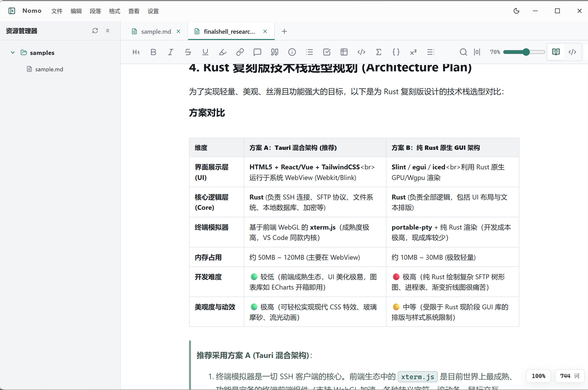Switch to source code mode
This screenshot has height=390, width=588.
tap(572, 52)
